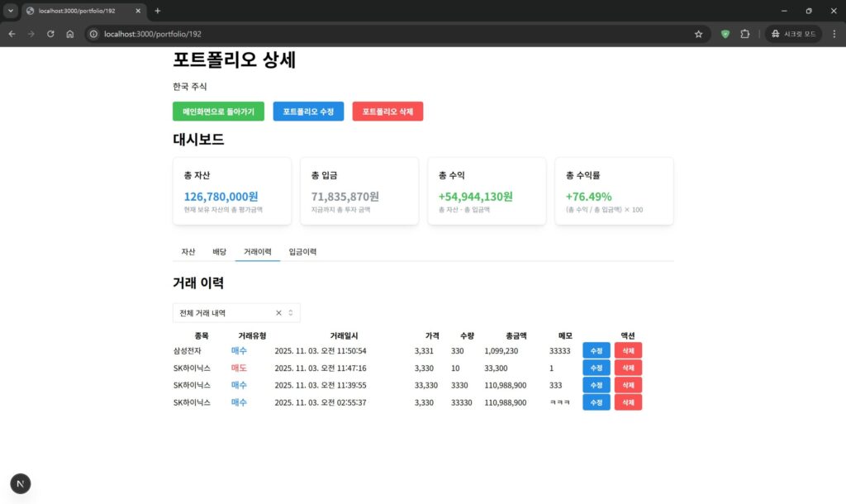
Task: Edit the 삼성전자 transaction row
Action: tap(596, 351)
